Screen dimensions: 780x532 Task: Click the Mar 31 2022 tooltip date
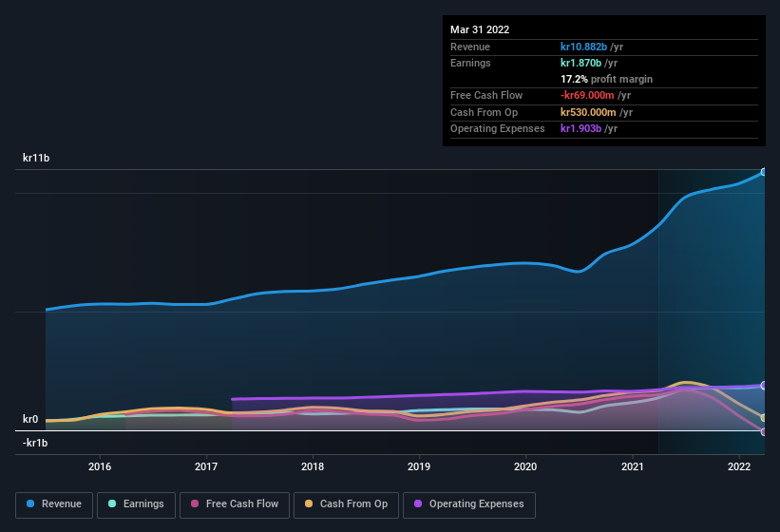(x=480, y=29)
